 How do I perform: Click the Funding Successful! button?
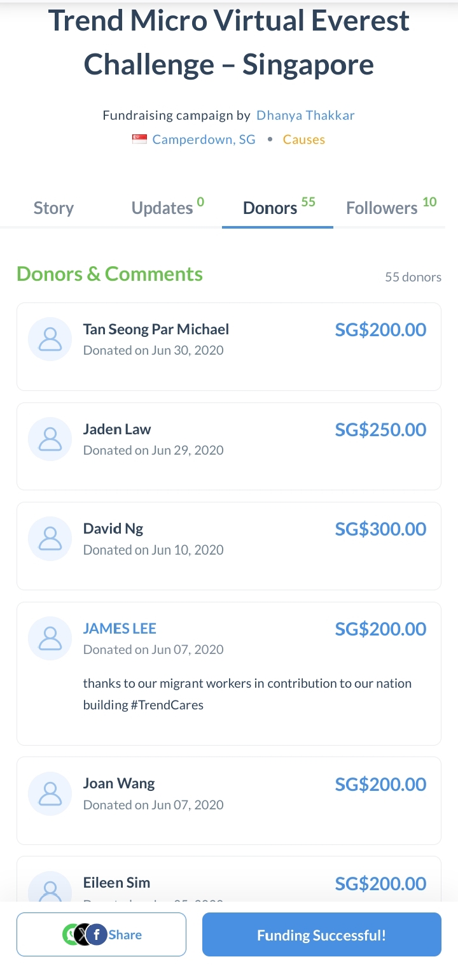click(321, 935)
